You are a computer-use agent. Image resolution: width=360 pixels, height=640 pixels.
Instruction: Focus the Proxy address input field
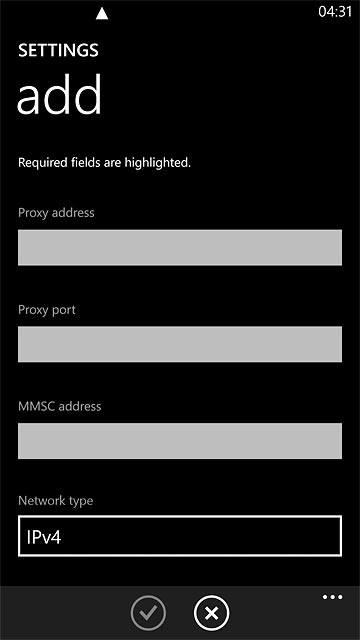click(180, 248)
